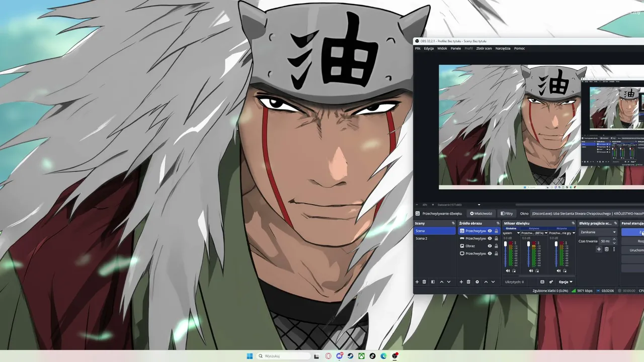Undock the Mikser dźwięku panel

573,223
